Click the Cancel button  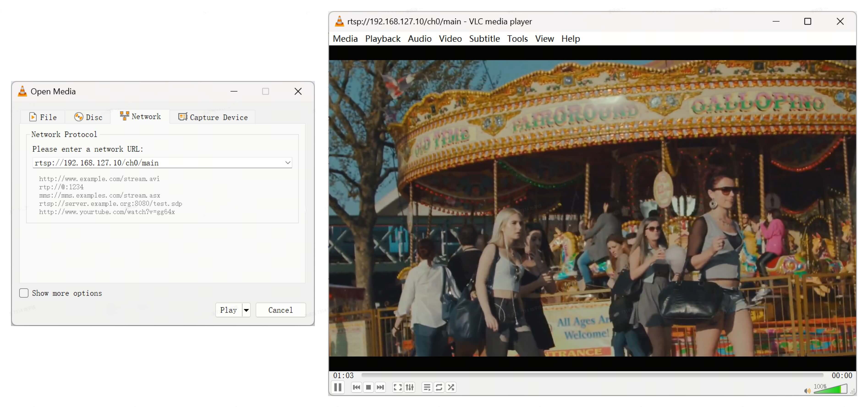280,310
